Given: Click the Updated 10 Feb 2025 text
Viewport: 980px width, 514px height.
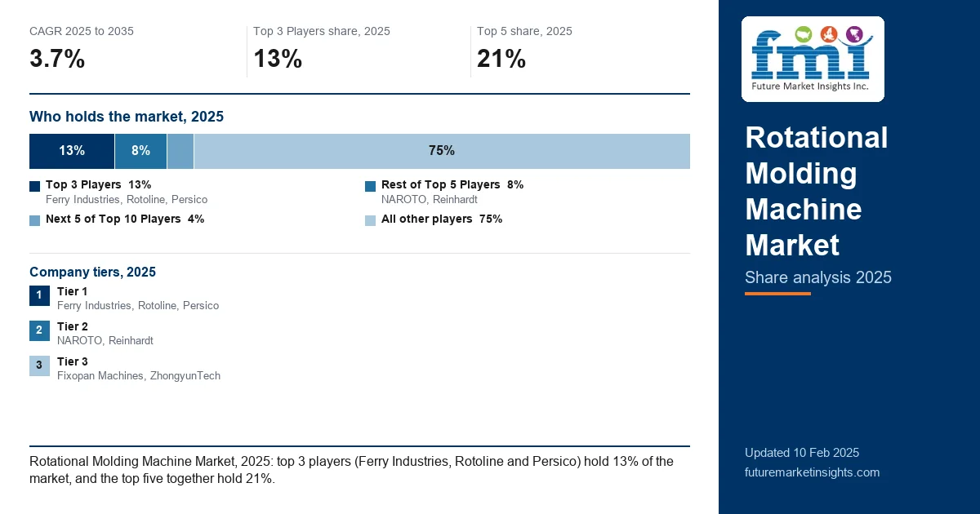Looking at the screenshot, I should click(802, 453).
